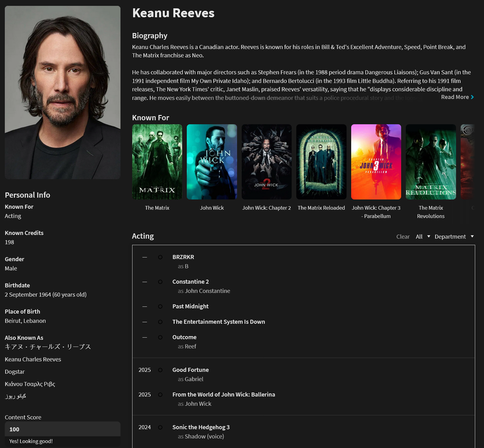Click The Matrix Reloaded title text
Image resolution: width=484 pixels, height=448 pixels.
(322, 208)
